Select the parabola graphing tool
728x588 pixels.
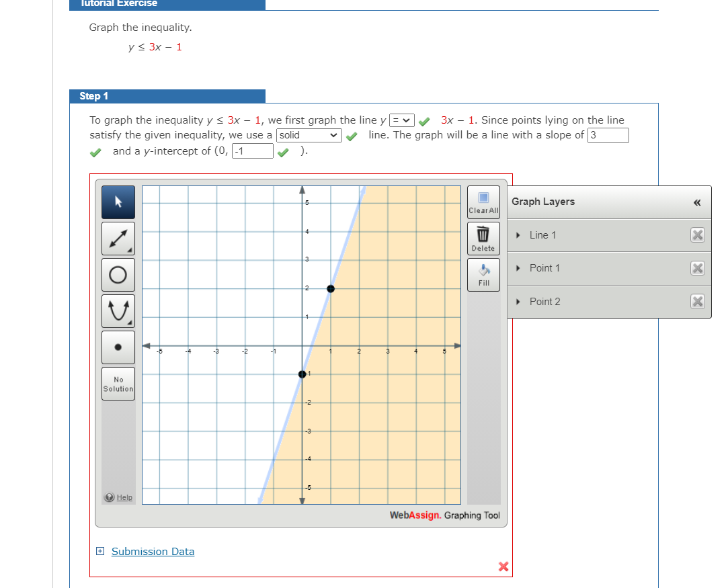click(x=118, y=310)
